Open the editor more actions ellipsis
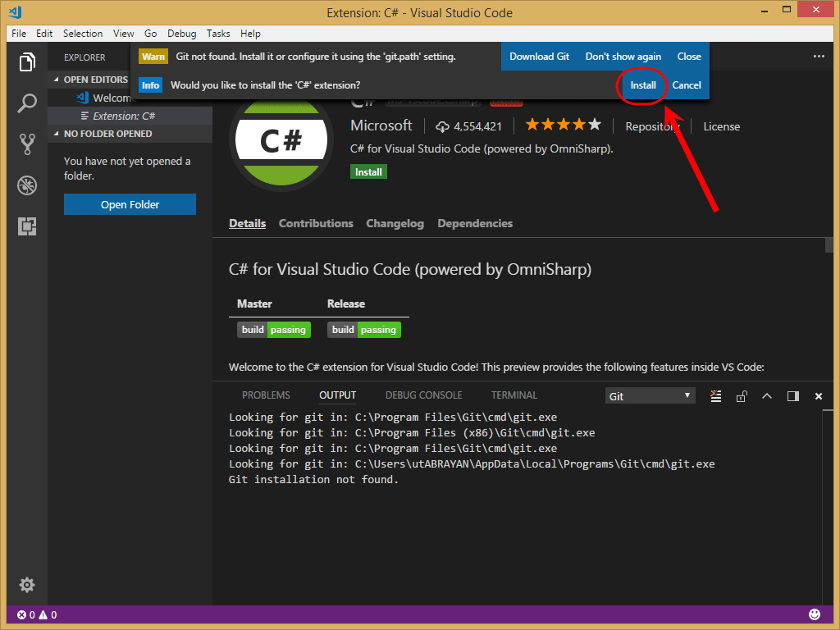The height and width of the screenshot is (630, 840). pyautogui.click(x=819, y=57)
